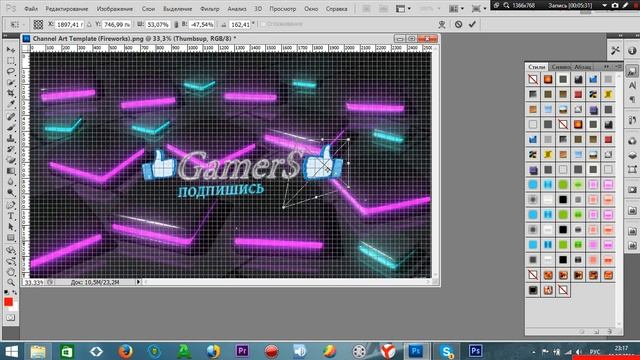Select the Eyedropper tool

click(11, 104)
